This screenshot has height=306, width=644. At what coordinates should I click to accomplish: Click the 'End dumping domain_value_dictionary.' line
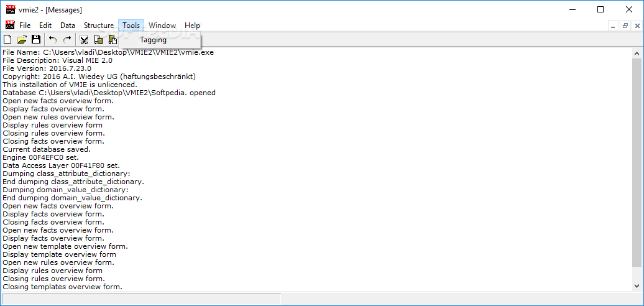click(72, 198)
